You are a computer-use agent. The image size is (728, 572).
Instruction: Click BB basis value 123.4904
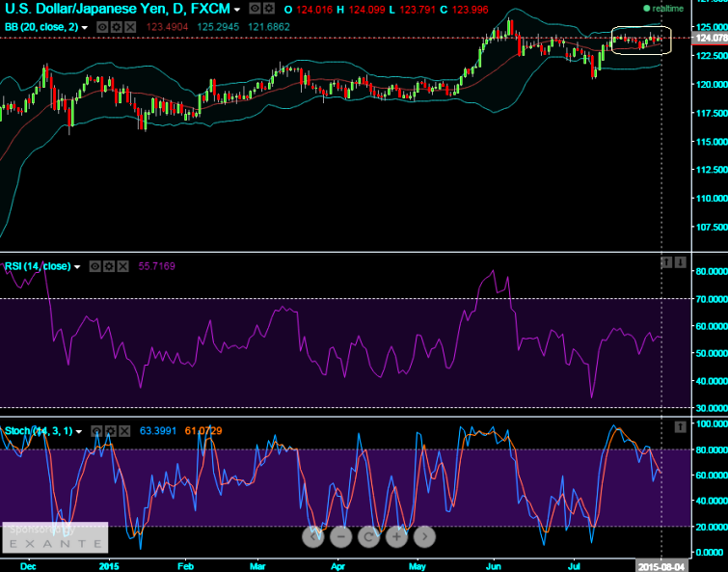167,27
